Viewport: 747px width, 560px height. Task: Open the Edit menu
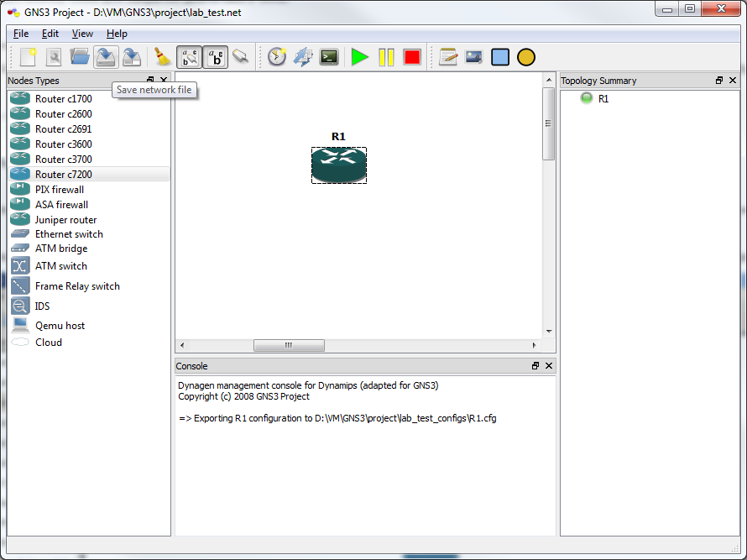tap(50, 34)
